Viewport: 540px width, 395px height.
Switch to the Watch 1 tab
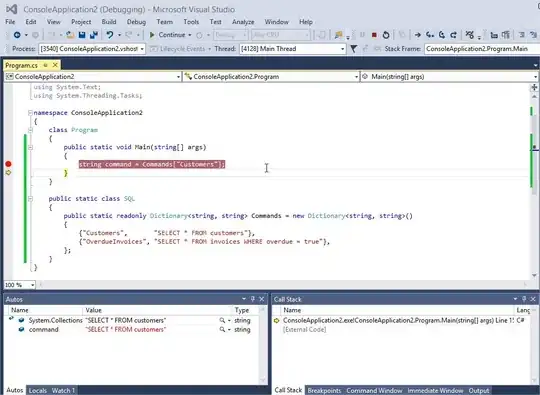[63, 390]
